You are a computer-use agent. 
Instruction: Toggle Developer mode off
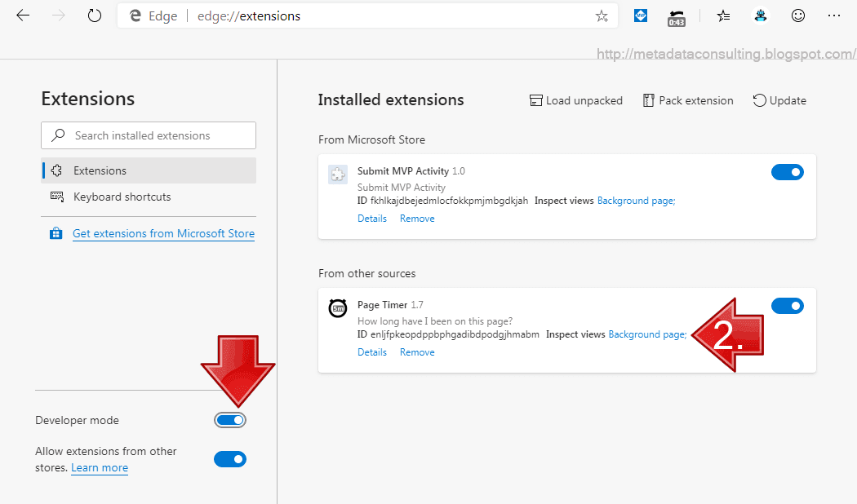pyautogui.click(x=230, y=420)
